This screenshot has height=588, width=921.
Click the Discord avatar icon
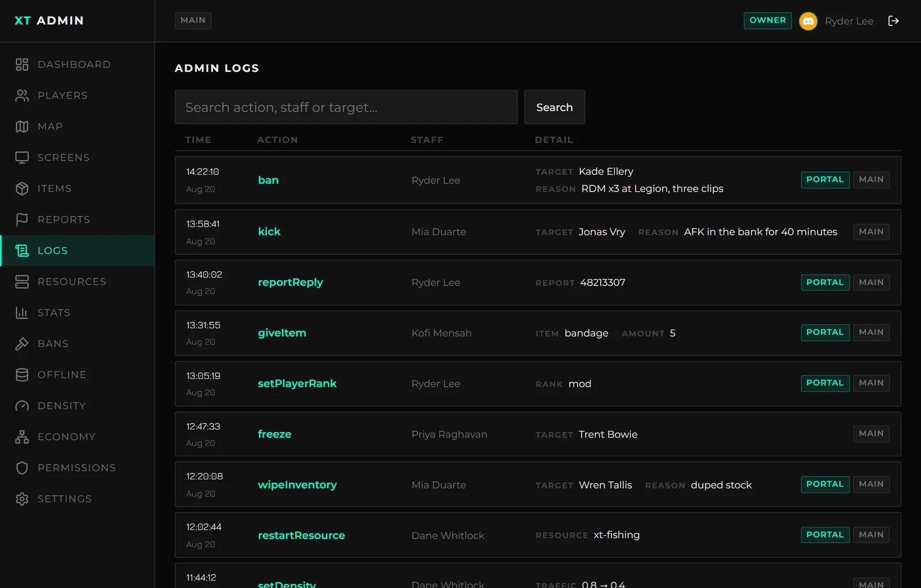[808, 21]
